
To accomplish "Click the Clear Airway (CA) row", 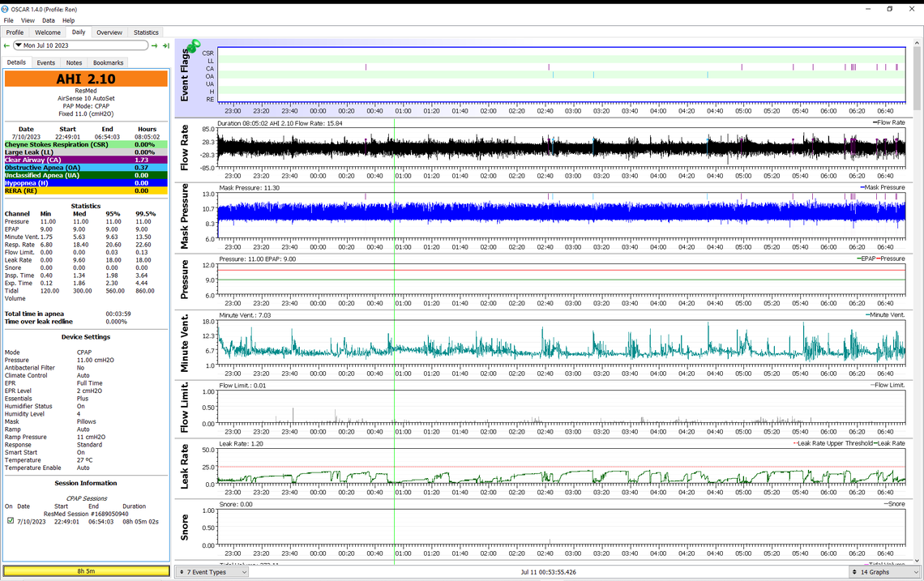I will (x=86, y=160).
